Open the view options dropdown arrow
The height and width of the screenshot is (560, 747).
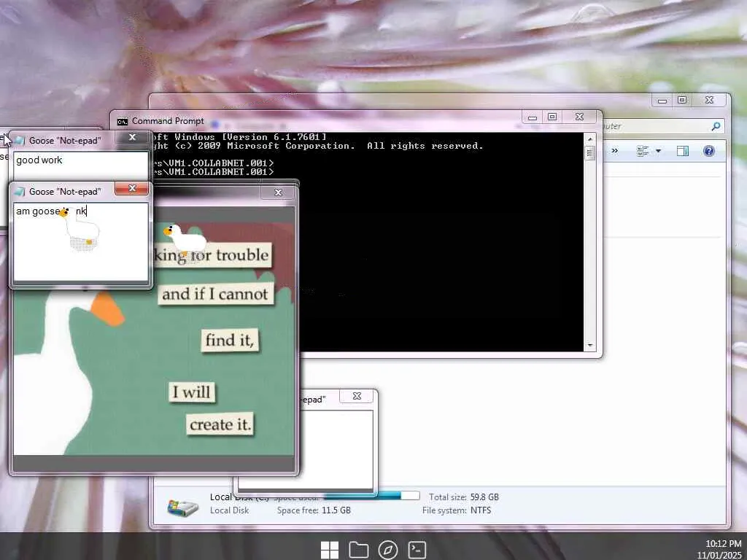coord(659,151)
